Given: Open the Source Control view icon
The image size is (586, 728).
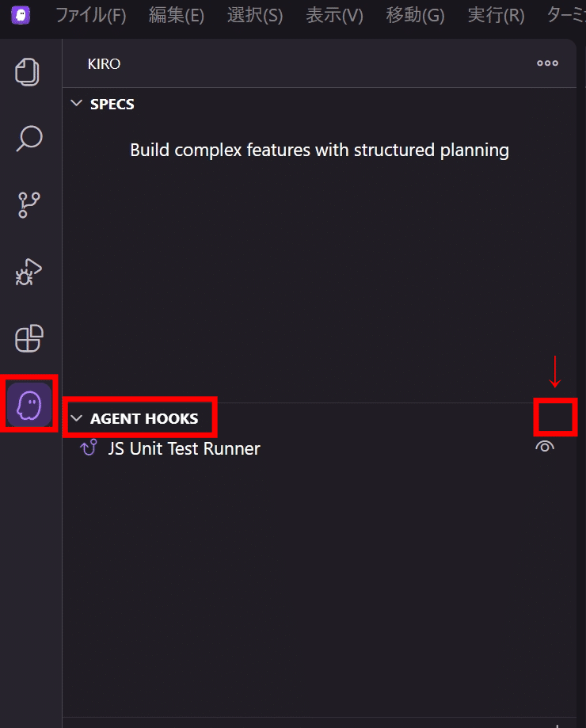Looking at the screenshot, I should point(29,204).
